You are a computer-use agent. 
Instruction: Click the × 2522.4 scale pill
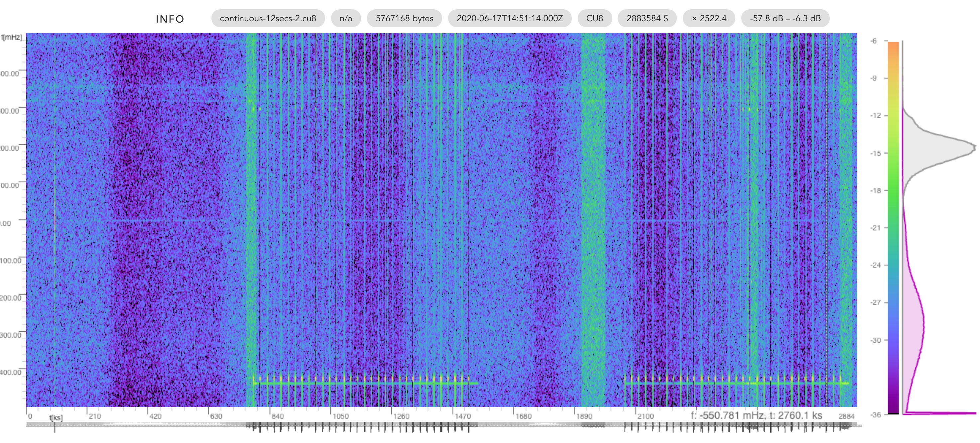pos(709,18)
